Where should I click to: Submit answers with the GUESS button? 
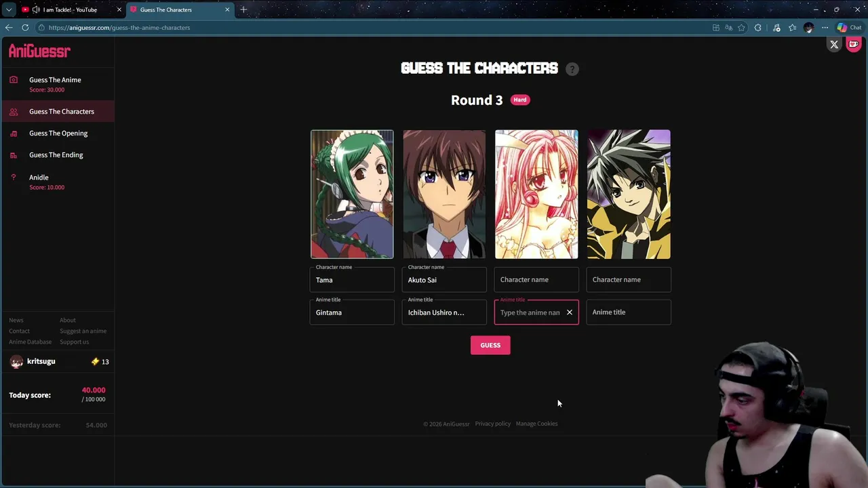(x=490, y=346)
